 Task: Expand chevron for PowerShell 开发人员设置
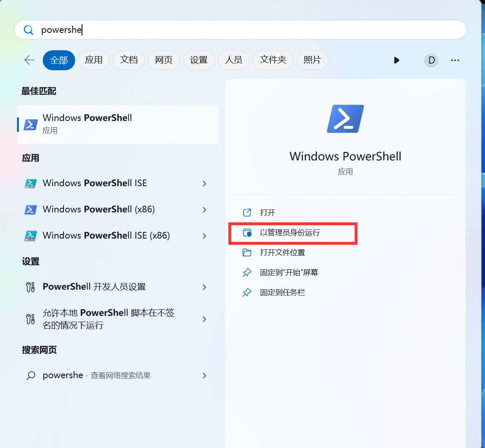coord(204,287)
